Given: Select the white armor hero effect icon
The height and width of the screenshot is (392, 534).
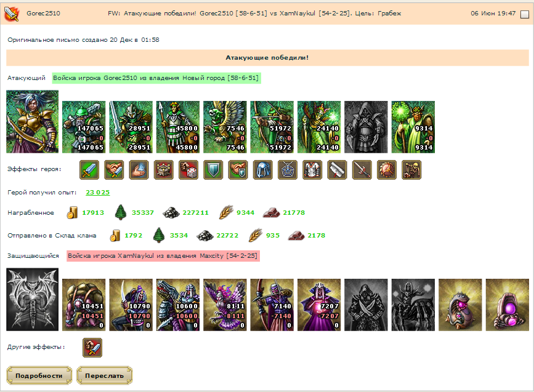Looking at the screenshot, I should coord(312,170).
